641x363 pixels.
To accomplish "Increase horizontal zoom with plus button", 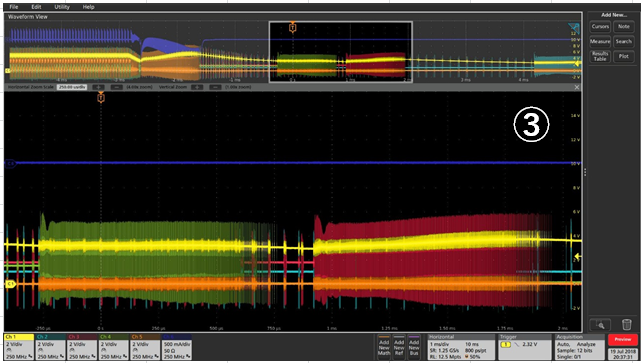I will (98, 87).
